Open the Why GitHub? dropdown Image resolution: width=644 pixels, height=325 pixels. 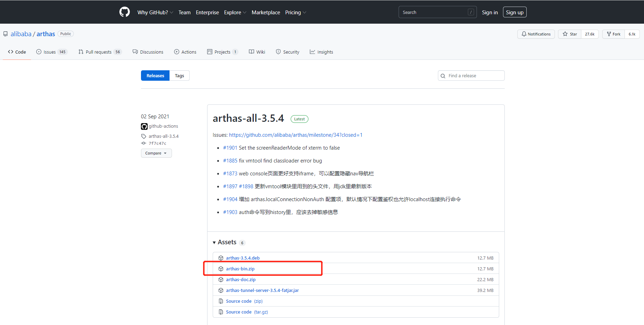point(155,13)
